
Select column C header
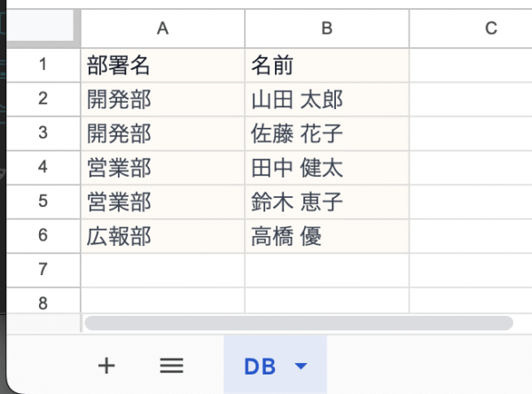(490, 28)
